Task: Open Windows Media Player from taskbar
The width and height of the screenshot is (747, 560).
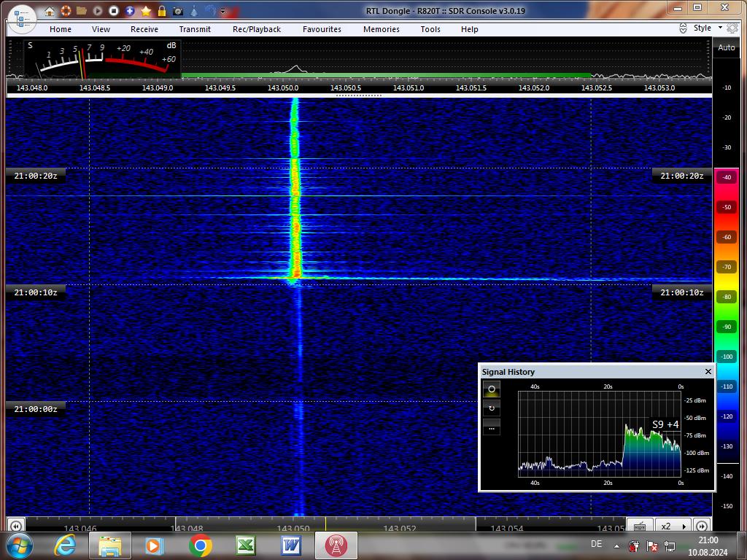Action: click(155, 545)
